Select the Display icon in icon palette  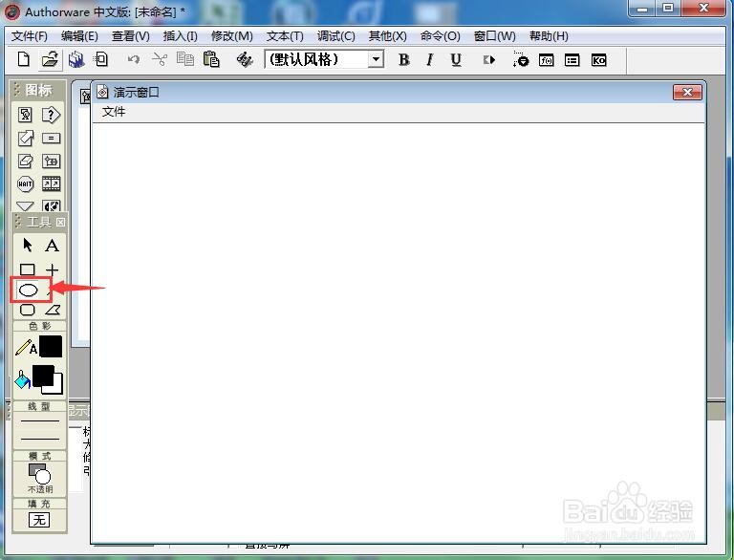click(25, 115)
